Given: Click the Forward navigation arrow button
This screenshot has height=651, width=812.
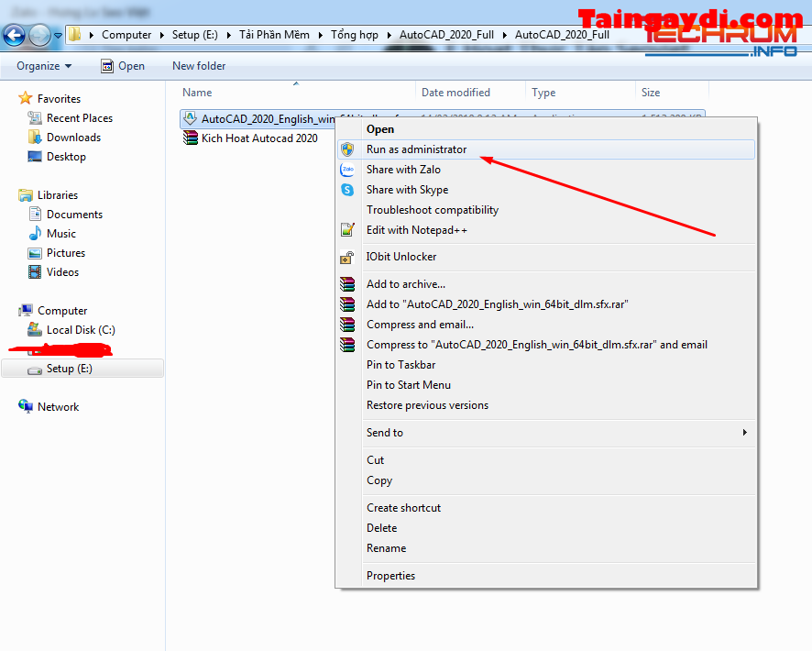Looking at the screenshot, I should (x=39, y=35).
